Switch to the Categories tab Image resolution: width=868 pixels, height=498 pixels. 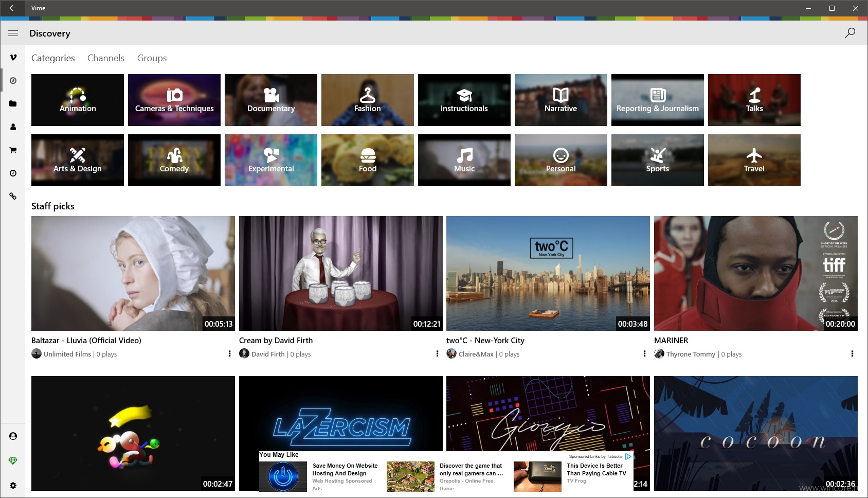pos(53,58)
